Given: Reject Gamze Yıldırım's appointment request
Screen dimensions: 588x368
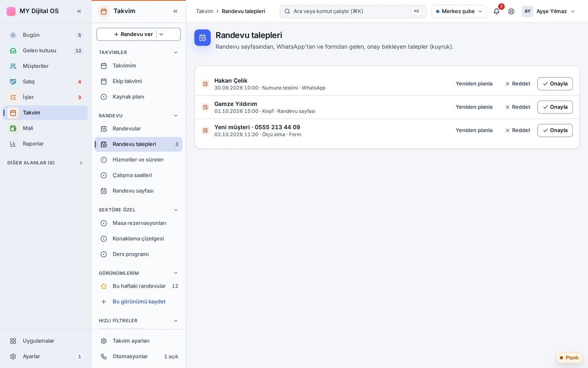Looking at the screenshot, I should pyautogui.click(x=517, y=107).
